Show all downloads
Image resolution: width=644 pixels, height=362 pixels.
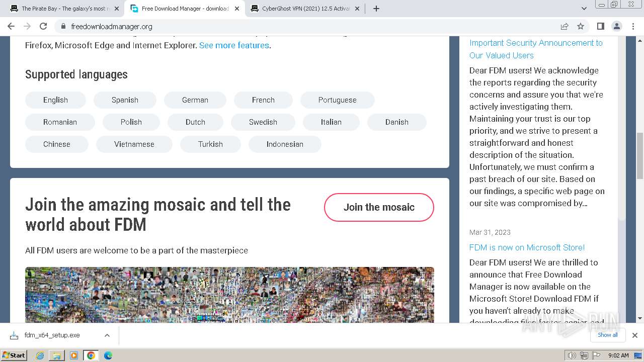pyautogui.click(x=608, y=335)
